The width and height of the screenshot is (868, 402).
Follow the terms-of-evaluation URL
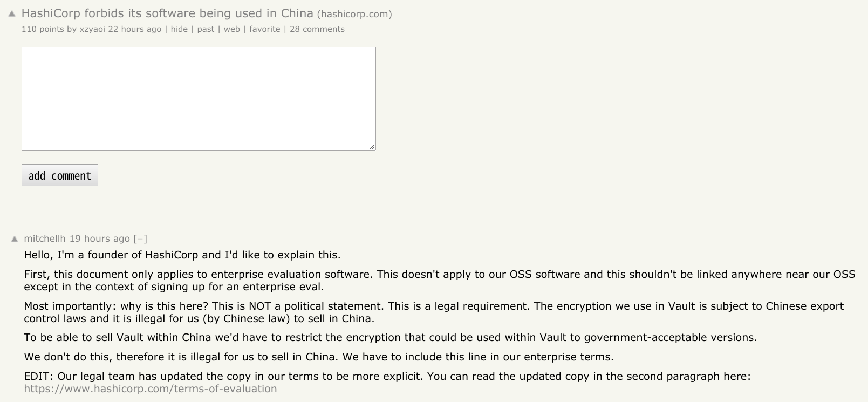151,389
